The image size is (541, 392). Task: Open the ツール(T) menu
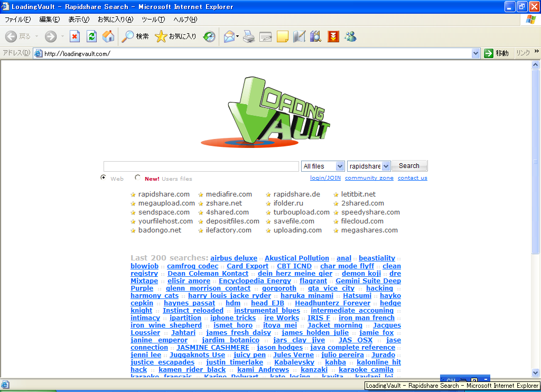coord(153,20)
